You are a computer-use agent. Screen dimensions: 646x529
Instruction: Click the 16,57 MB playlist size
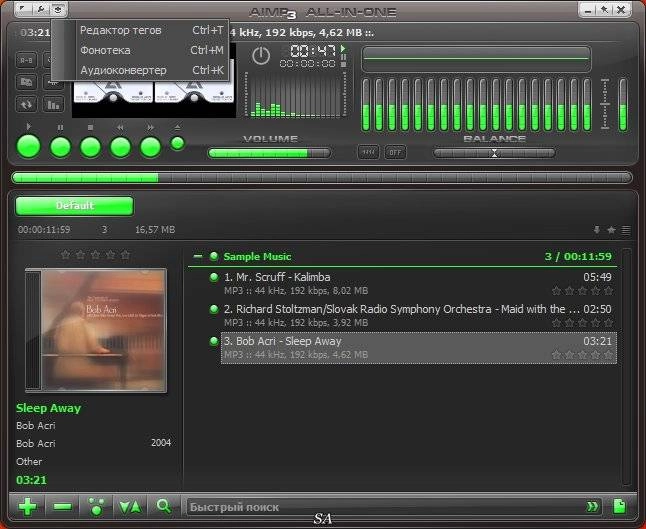pos(155,229)
